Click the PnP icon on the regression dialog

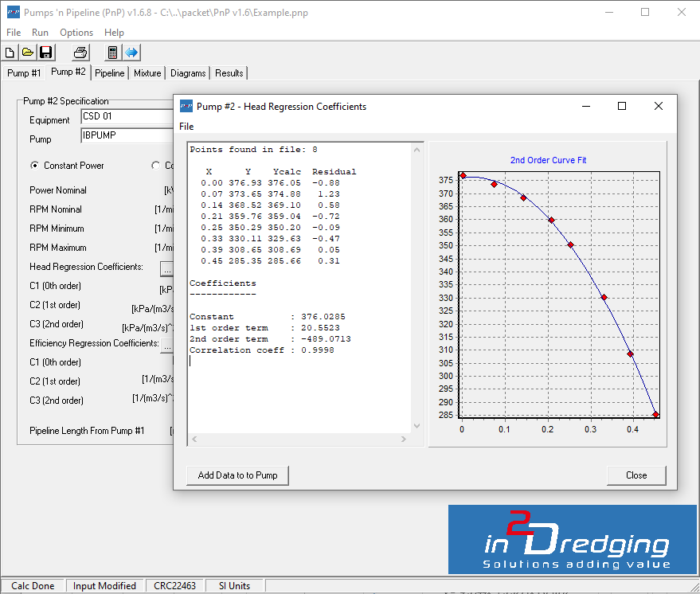[x=186, y=106]
